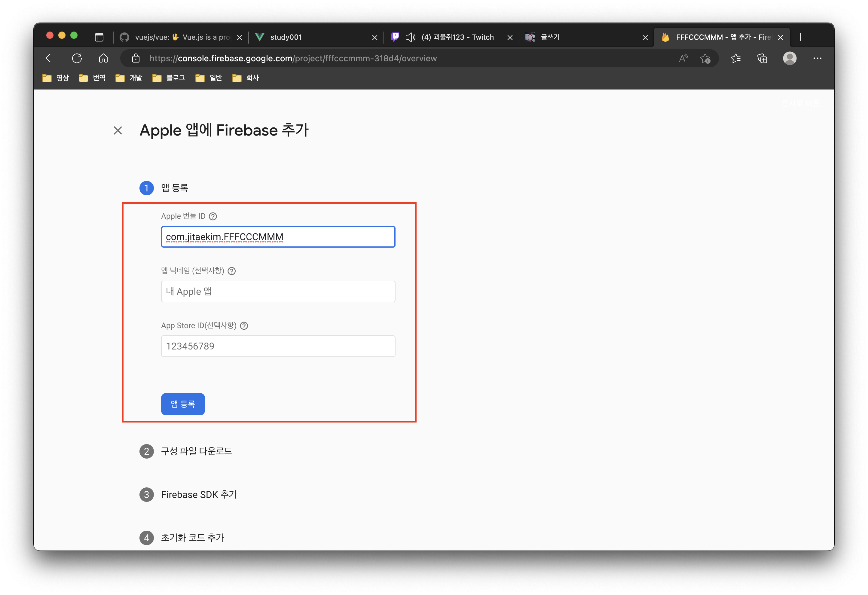Open the browser settings ellipsis menu
The image size is (868, 595).
pyautogui.click(x=818, y=58)
